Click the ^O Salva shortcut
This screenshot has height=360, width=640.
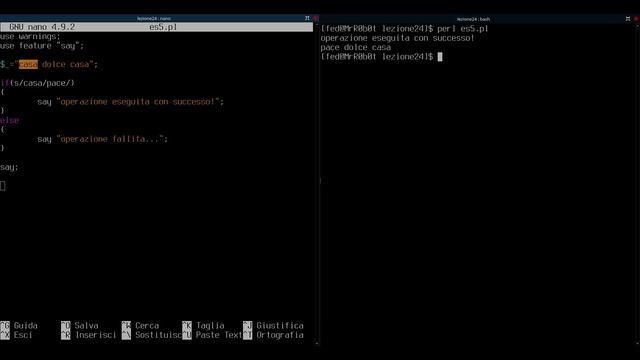pyautogui.click(x=80, y=325)
